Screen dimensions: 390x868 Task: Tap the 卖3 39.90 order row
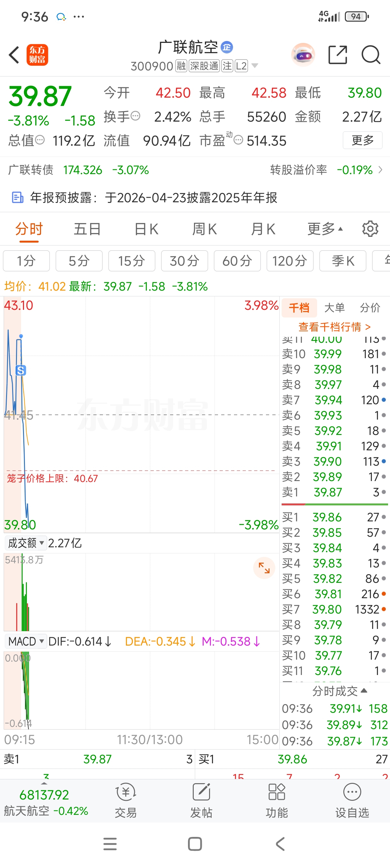click(334, 461)
